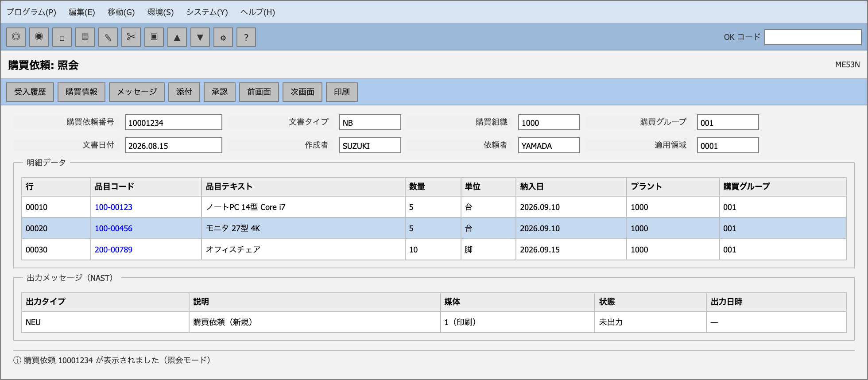Click the メッセージ button
Screen dimensions: 868x380
(137, 92)
